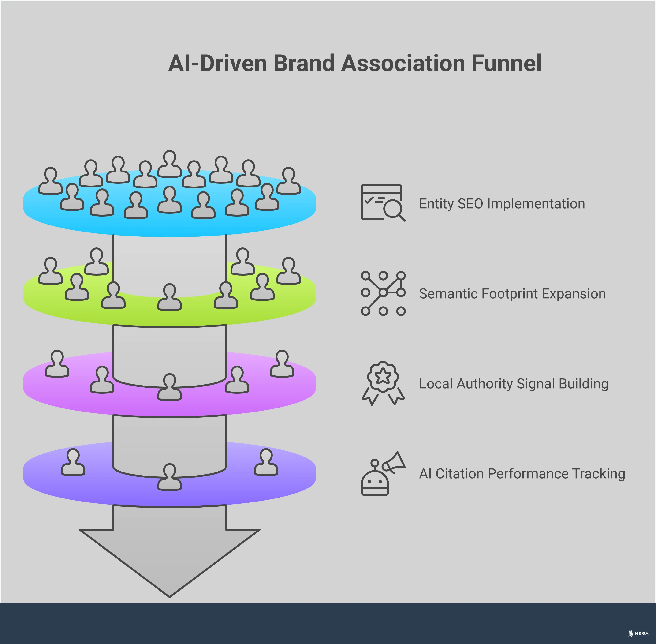Click the 'AI-Driven Brand Association Funnel' title
The width and height of the screenshot is (656, 644).
pos(355,63)
